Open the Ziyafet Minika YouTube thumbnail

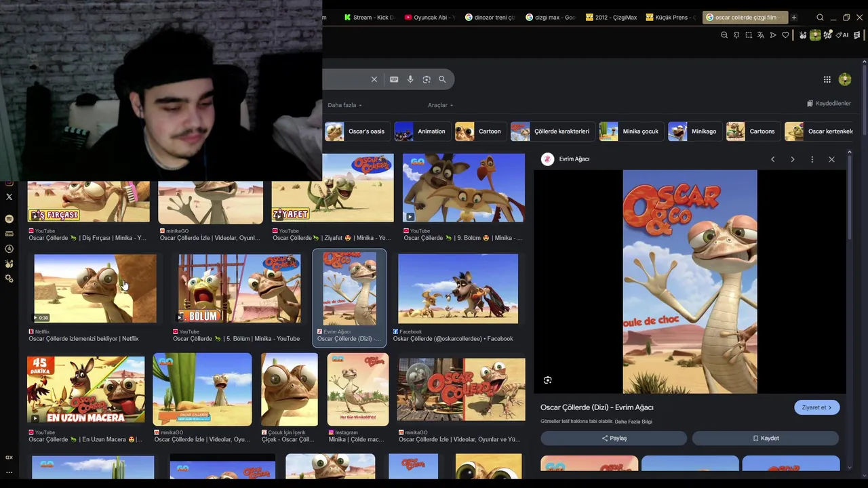pyautogui.click(x=332, y=188)
